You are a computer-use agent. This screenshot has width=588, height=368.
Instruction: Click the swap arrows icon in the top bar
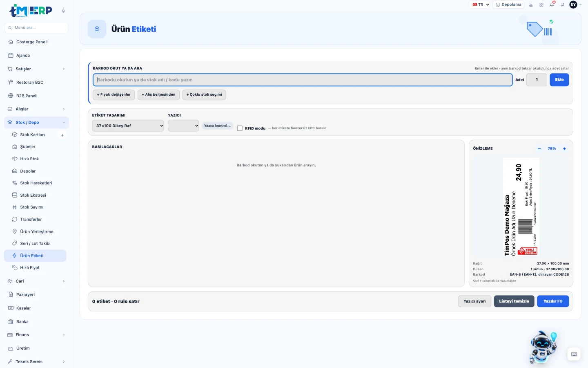click(562, 5)
